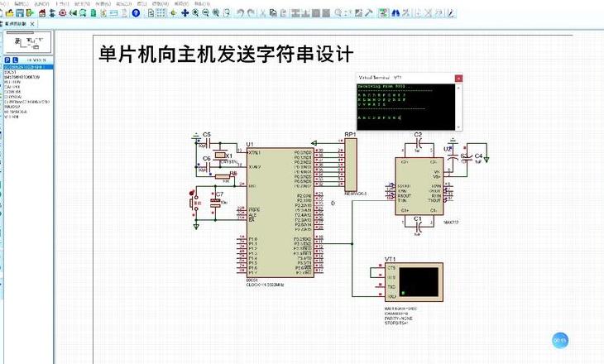604x364 pixels.
Task: Open the Schematic Capture module icon
Action: click(51, 13)
